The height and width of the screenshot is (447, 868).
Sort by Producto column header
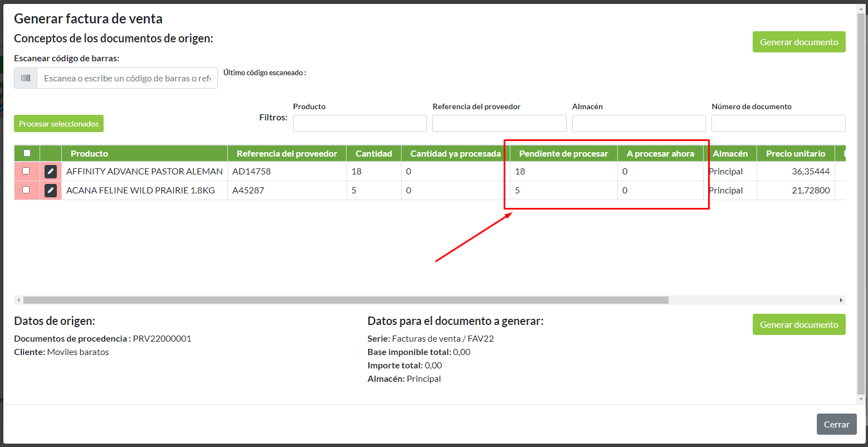[x=89, y=154]
